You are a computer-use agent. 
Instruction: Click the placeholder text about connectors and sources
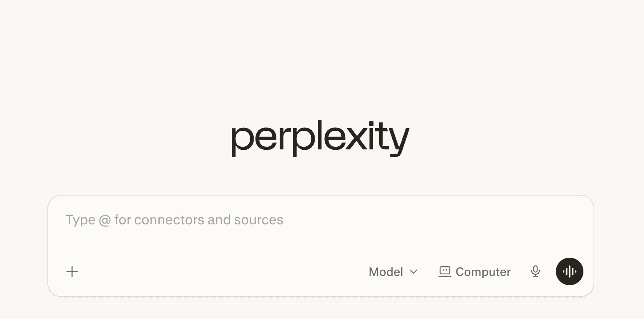coord(174,220)
